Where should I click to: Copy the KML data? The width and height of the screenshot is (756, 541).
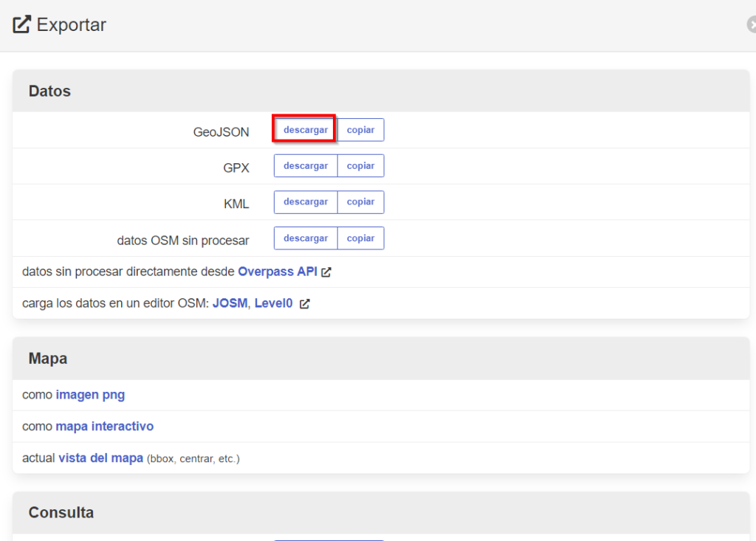[x=360, y=201]
